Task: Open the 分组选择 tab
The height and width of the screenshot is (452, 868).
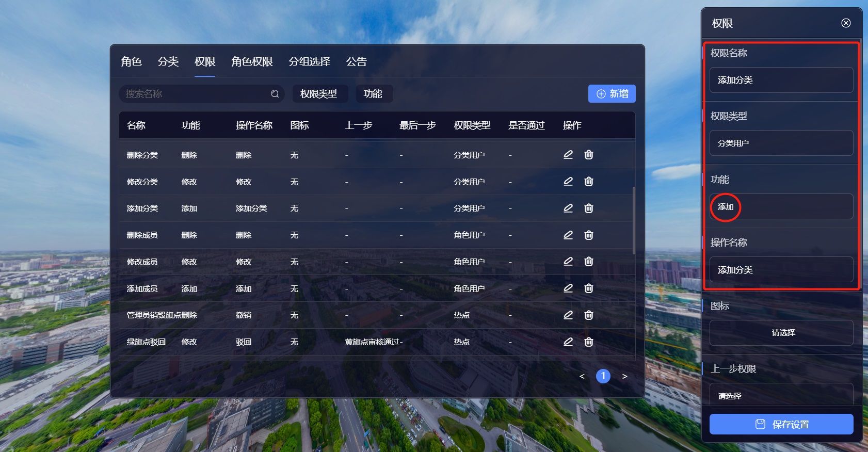Action: click(x=310, y=61)
